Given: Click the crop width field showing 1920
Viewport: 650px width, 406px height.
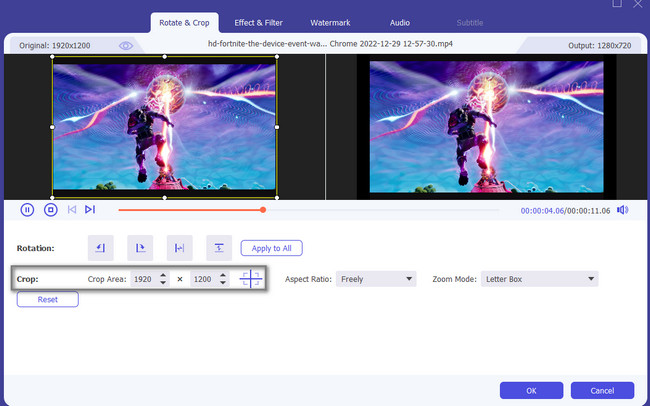Looking at the screenshot, I should pyautogui.click(x=144, y=279).
